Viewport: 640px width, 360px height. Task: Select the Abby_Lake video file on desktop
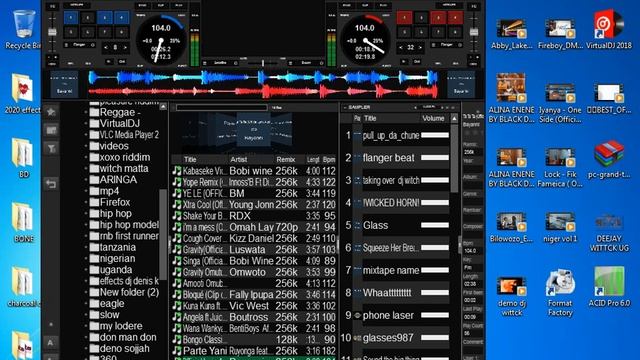click(511, 34)
